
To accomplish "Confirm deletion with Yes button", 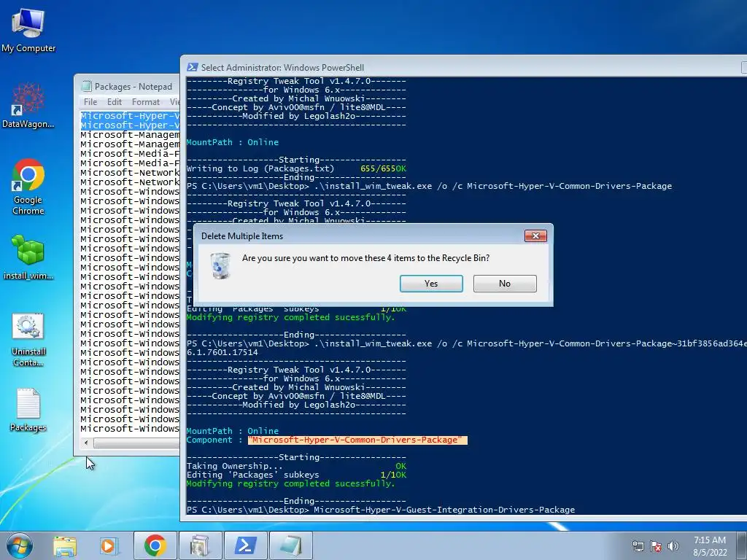I will pyautogui.click(x=431, y=284).
